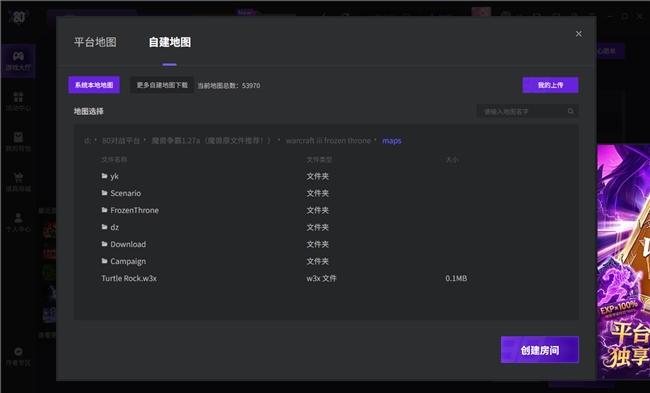The height and width of the screenshot is (393, 650).
Task: Open the EXP×100% promotional banner
Action: 623,261
